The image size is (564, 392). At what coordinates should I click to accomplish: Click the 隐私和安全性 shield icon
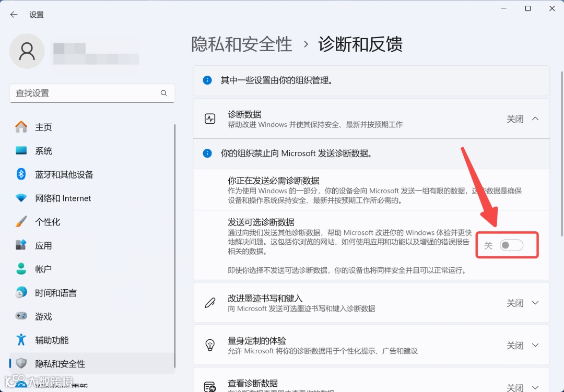pyautogui.click(x=21, y=364)
